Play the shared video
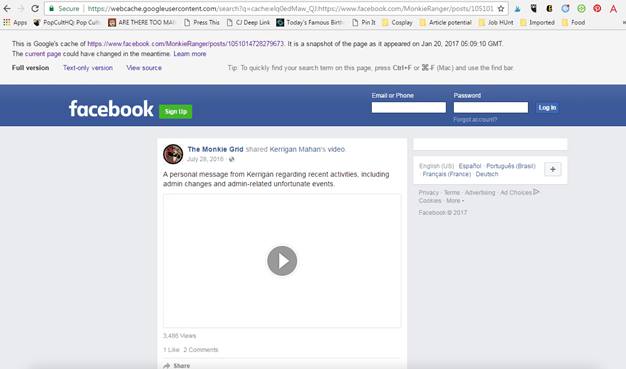Image resolution: width=626 pixels, height=369 pixels. (x=282, y=261)
